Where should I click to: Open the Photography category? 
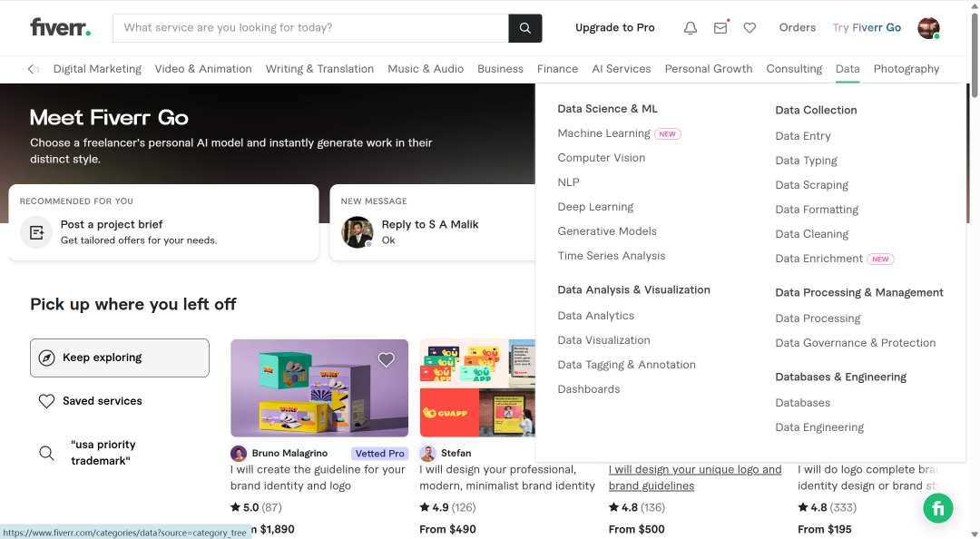coord(906,69)
